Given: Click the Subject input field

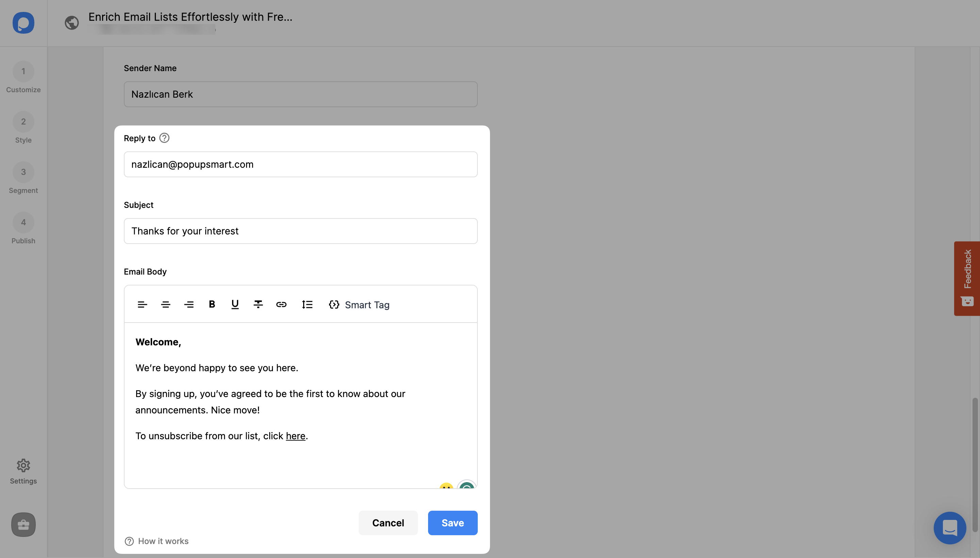Looking at the screenshot, I should [301, 230].
